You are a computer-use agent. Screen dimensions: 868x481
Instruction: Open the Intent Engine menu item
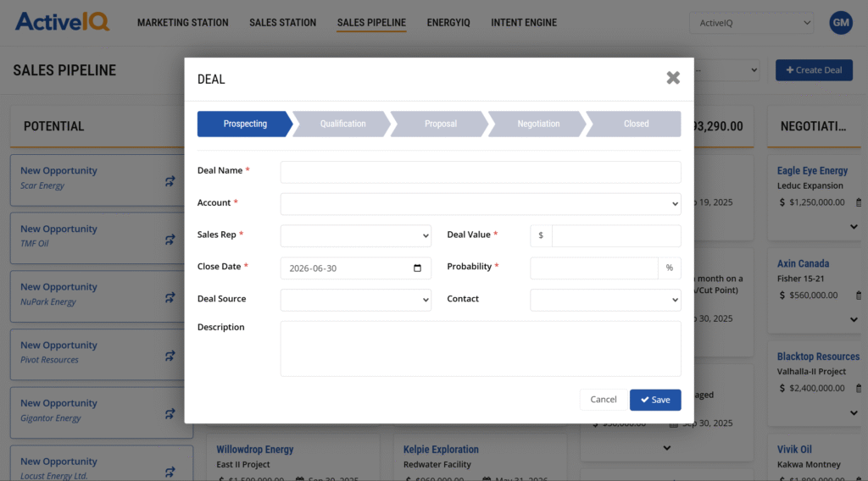coord(524,23)
